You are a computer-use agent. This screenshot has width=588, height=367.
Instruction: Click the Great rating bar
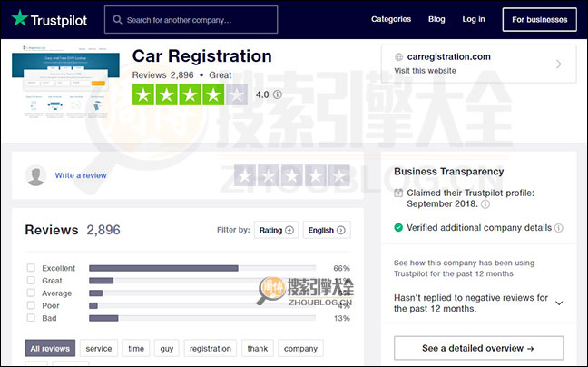[x=202, y=281]
